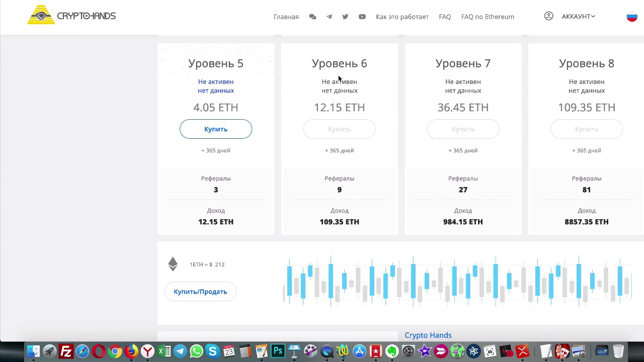Open the Telegram link in the header
The width and height of the screenshot is (644, 362).
point(329,17)
